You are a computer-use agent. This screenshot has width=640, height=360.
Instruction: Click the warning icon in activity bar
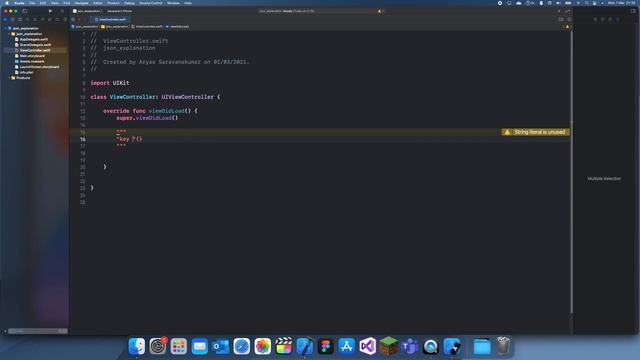[x=380, y=11]
